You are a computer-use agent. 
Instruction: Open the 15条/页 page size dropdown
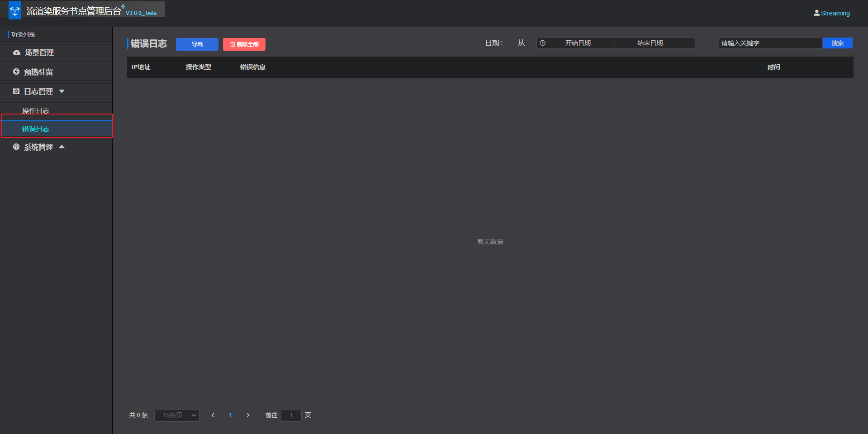(x=177, y=415)
